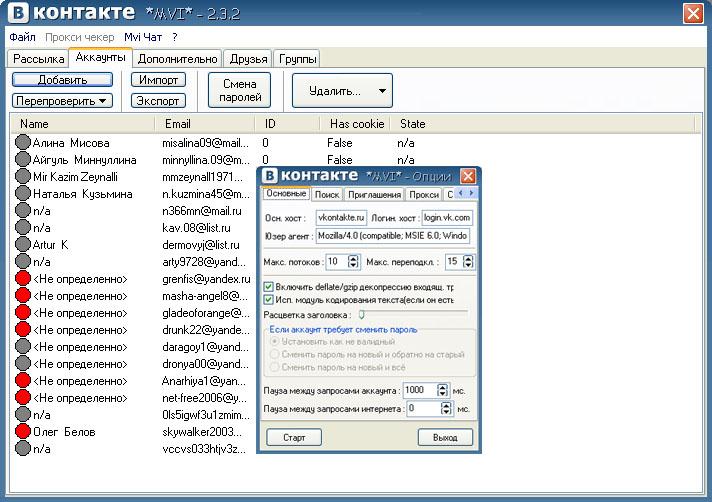
Task: Open the Поиск tab in options dialog
Action: [327, 194]
